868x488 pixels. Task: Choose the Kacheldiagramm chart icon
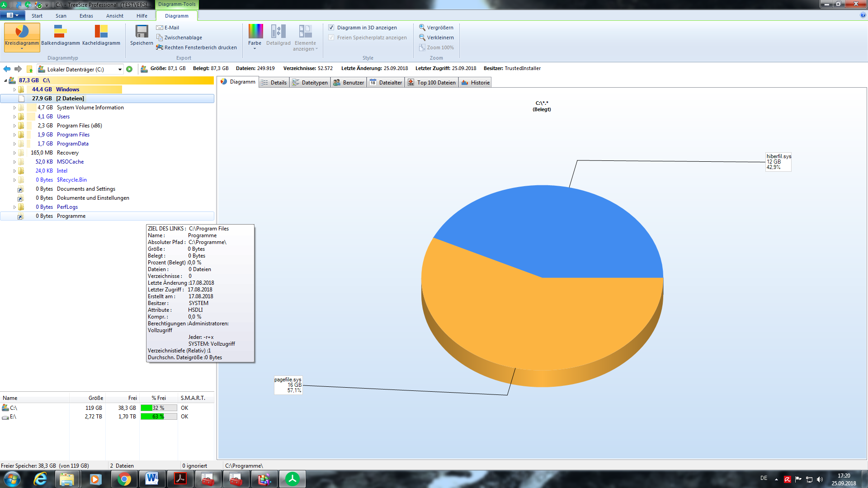pos(101,32)
